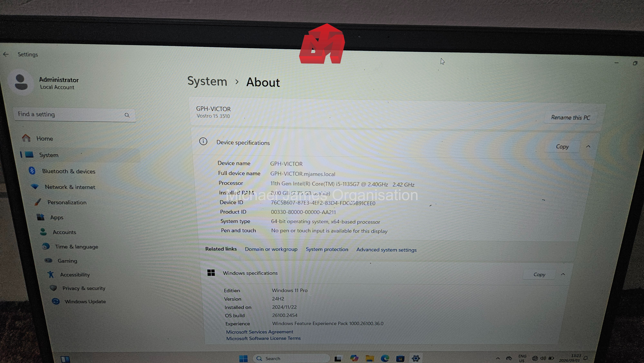Click the Installed on date 2024/11/22
This screenshot has height=363, width=644.
(x=284, y=307)
